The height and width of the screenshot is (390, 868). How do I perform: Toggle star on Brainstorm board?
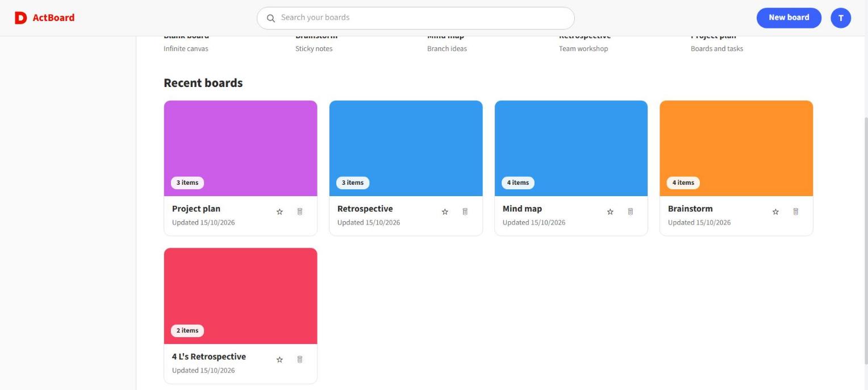[775, 211]
